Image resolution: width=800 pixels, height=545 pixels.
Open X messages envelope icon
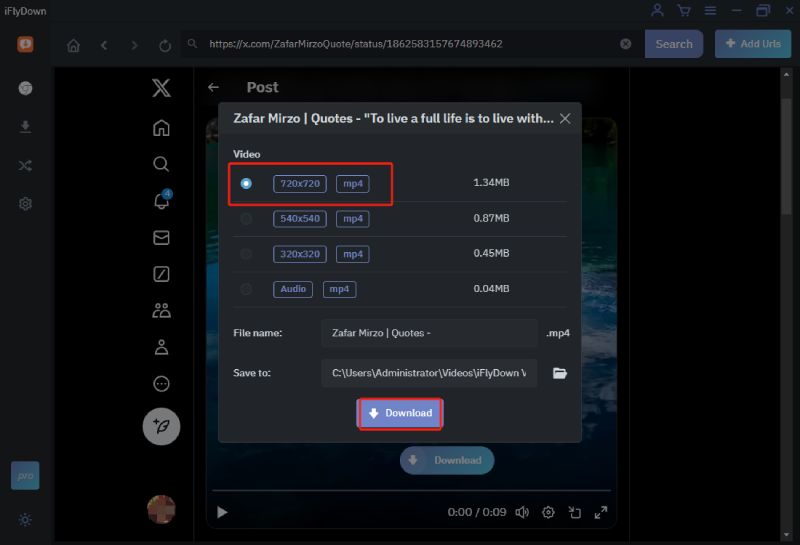coord(161,237)
